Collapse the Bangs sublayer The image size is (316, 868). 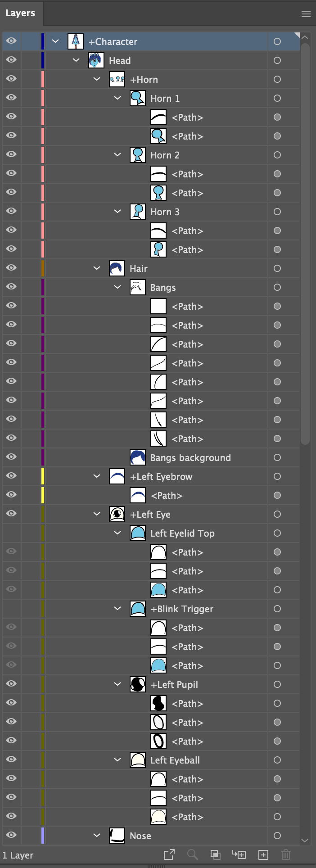(117, 287)
